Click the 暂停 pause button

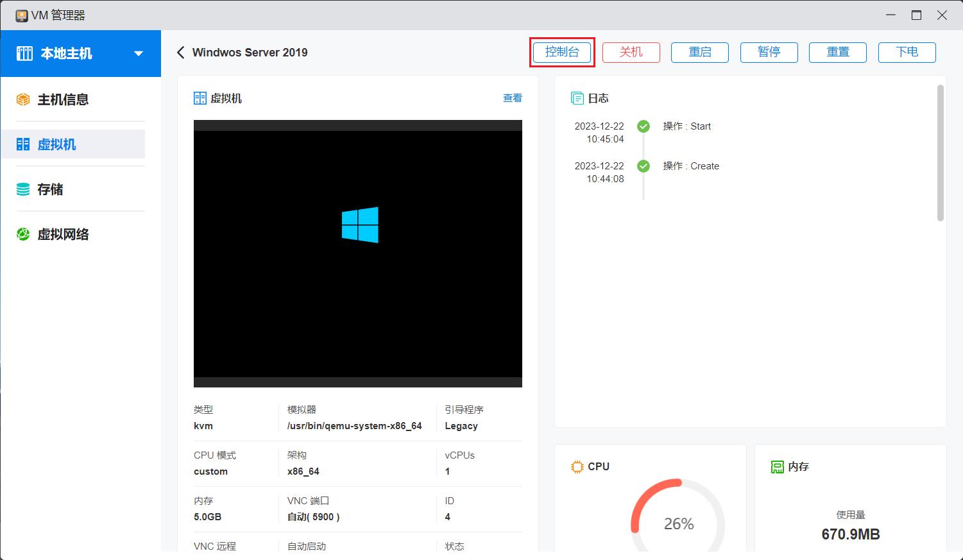coord(769,52)
